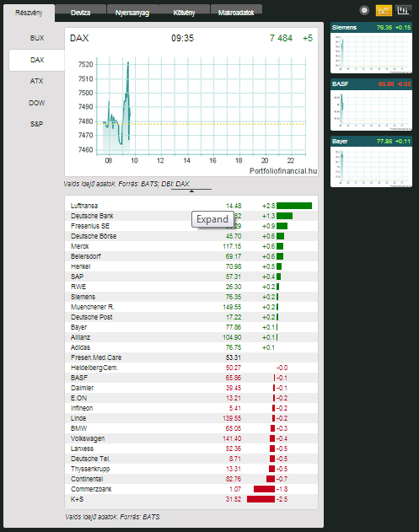Select the yellow line chart view icon

point(384,10)
